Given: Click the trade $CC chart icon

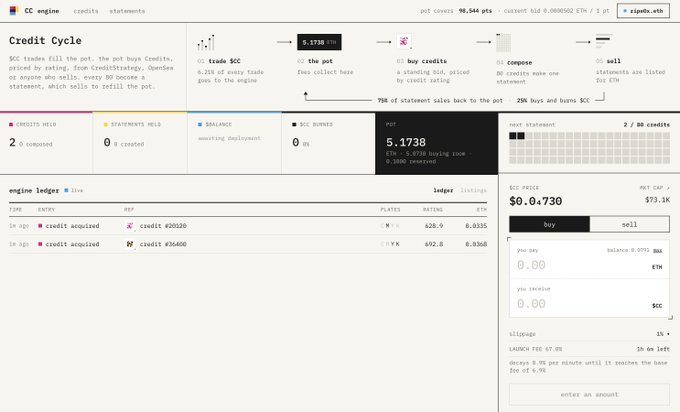Looking at the screenshot, I should tap(206, 43).
